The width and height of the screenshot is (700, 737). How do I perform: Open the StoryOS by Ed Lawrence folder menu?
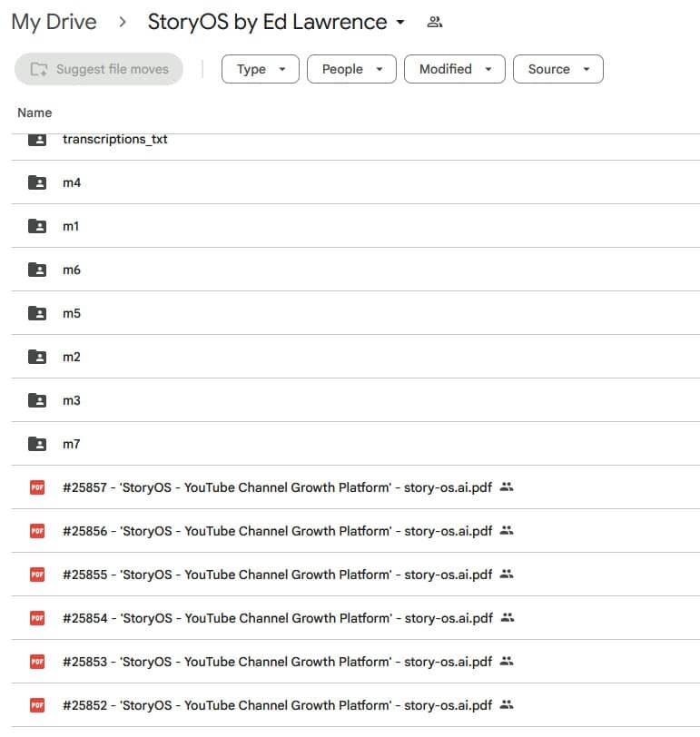(x=276, y=22)
